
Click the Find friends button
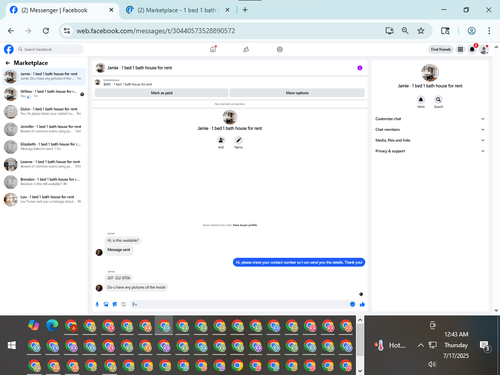pos(441,49)
